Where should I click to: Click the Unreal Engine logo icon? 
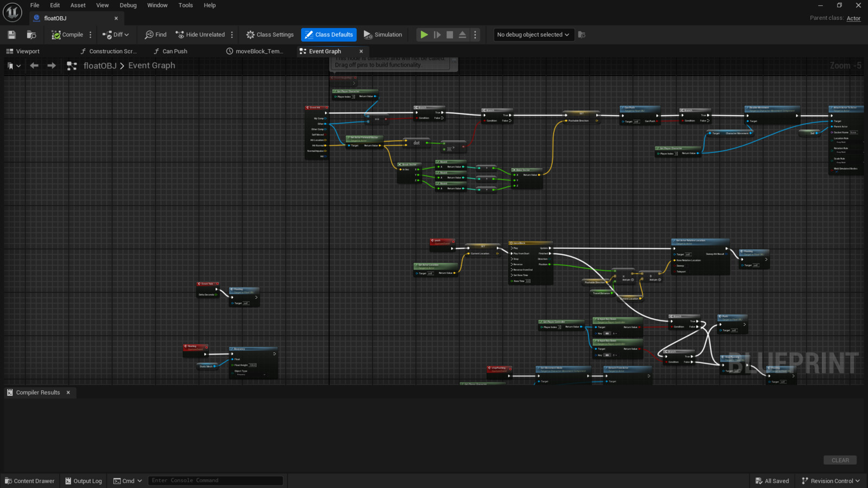pyautogui.click(x=12, y=12)
